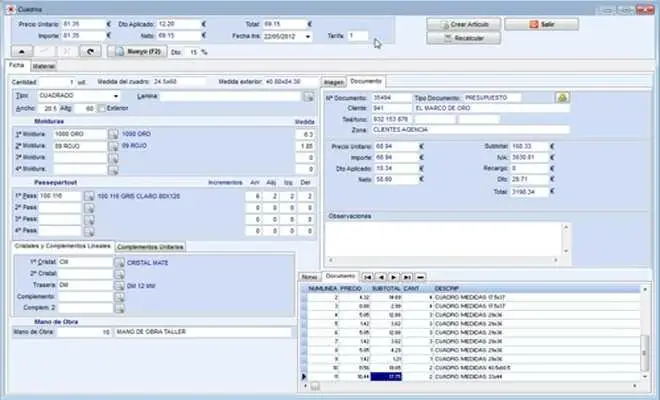Open lookup for 3ª Moldura
Viewport: 660px width, 400px height.
tap(113, 158)
